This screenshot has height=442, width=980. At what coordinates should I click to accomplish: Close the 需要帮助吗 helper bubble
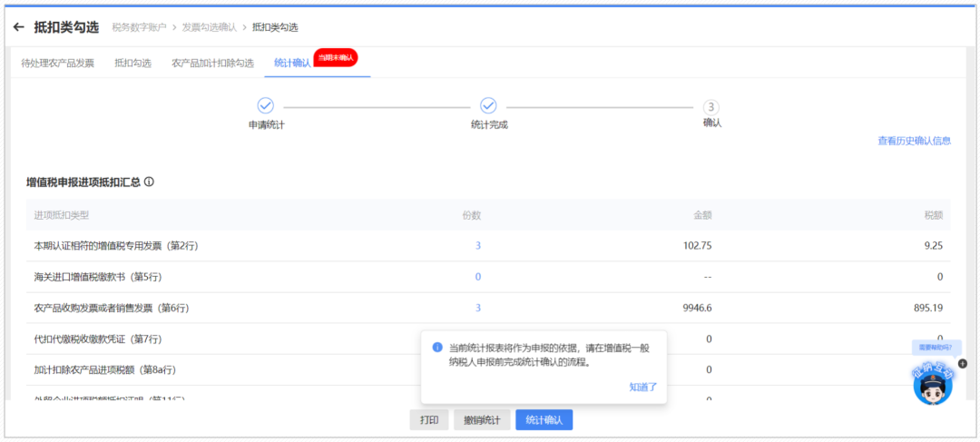(963, 363)
